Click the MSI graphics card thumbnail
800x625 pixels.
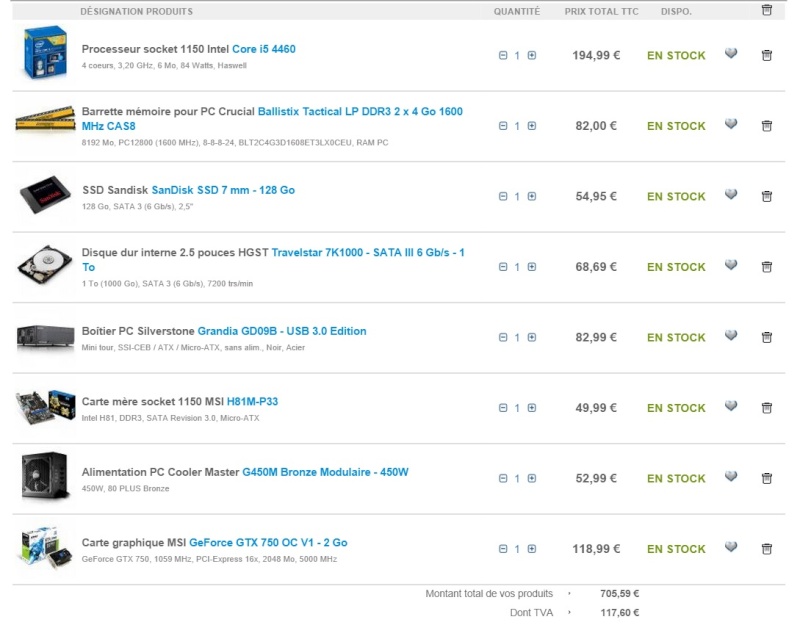[x=45, y=547]
